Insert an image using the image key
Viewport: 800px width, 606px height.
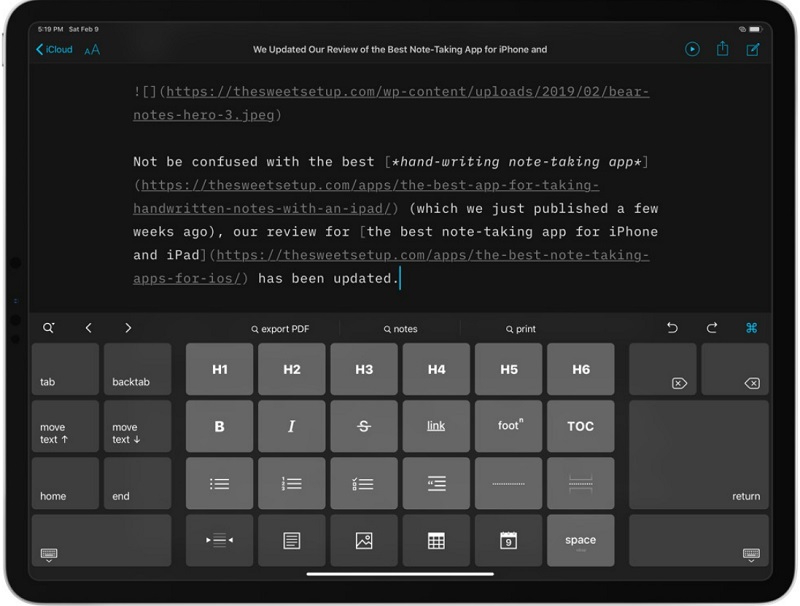tap(364, 540)
